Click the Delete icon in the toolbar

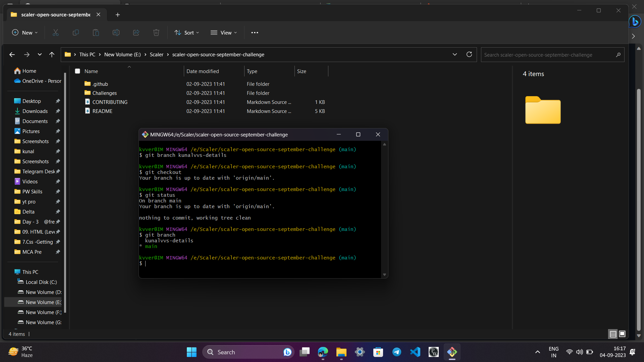(156, 33)
